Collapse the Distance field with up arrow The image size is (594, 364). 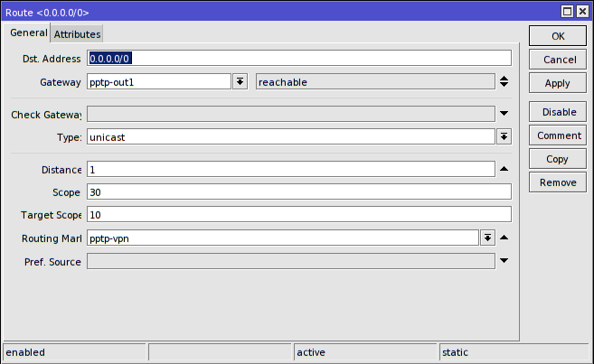point(504,169)
